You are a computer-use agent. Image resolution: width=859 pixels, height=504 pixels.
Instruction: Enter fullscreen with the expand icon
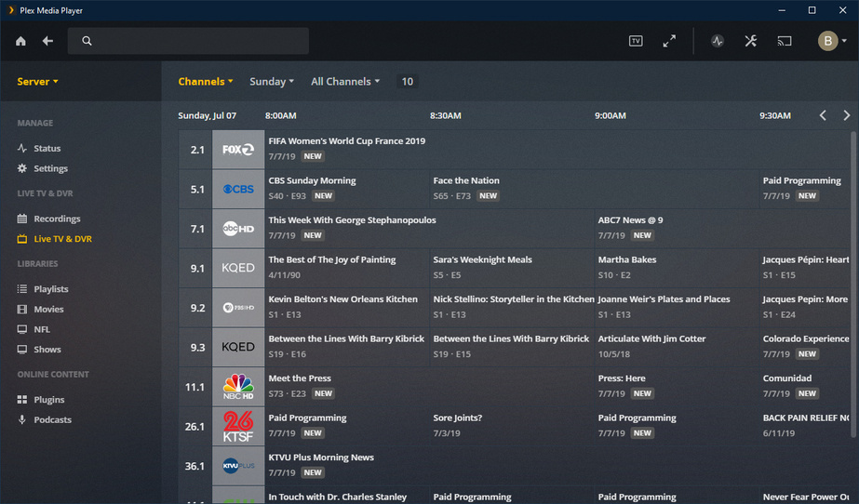tap(669, 41)
